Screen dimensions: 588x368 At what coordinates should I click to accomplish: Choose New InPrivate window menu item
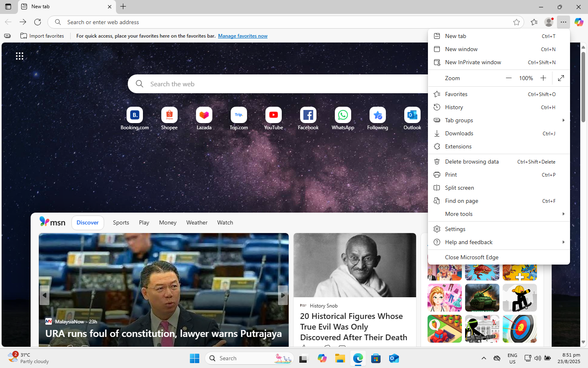coord(499,62)
